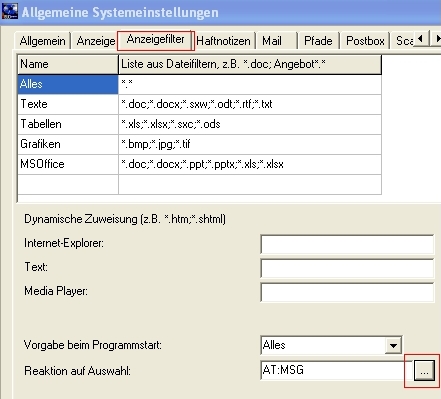The image size is (441, 399).
Task: Focus the Media Player input field
Action: point(347,292)
